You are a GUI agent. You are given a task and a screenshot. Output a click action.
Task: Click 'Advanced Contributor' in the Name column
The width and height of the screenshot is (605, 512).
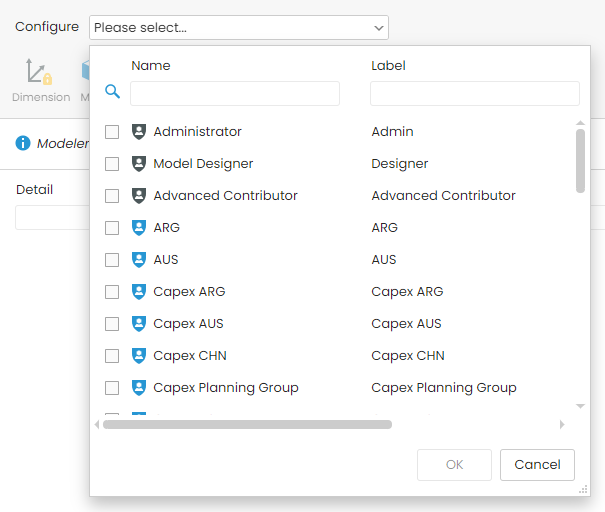tap(226, 196)
